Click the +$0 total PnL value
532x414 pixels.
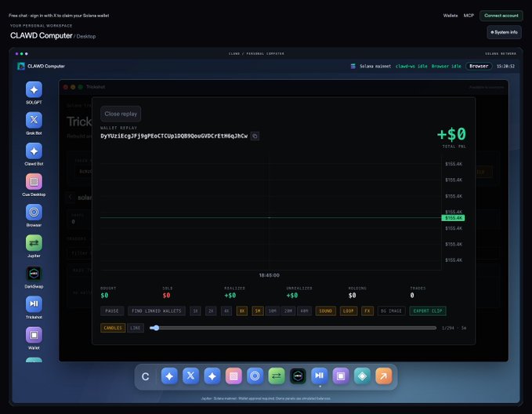451,134
